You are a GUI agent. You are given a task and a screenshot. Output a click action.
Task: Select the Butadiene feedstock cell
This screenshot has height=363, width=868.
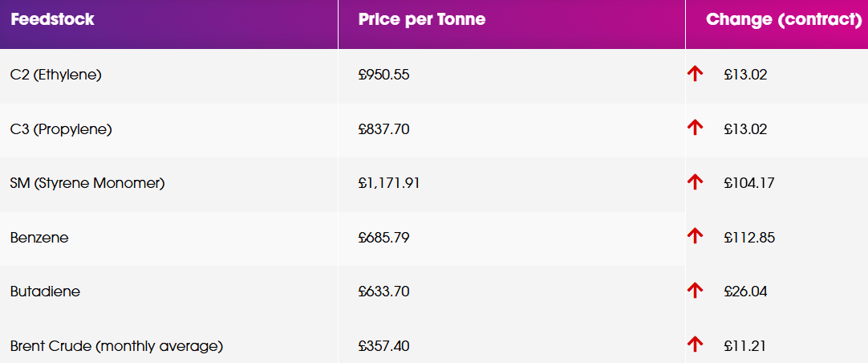pos(45,292)
